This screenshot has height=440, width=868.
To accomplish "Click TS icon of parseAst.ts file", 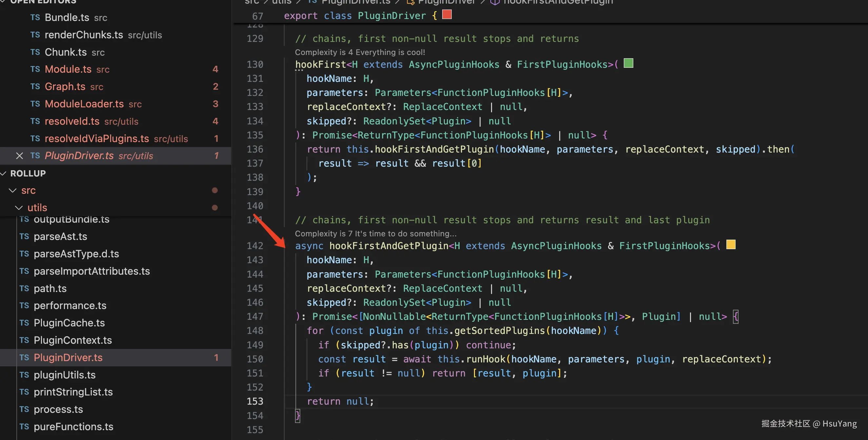I will 24,237.
